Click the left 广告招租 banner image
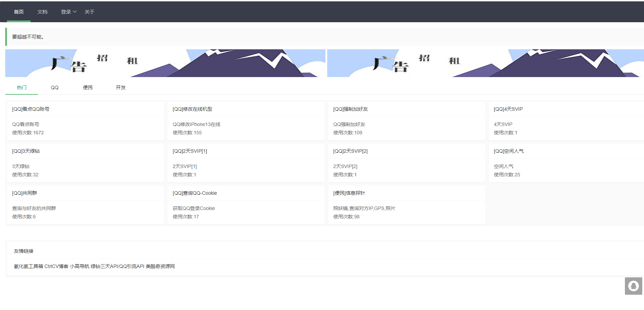Screen dimensions: 644x310 coord(165,63)
